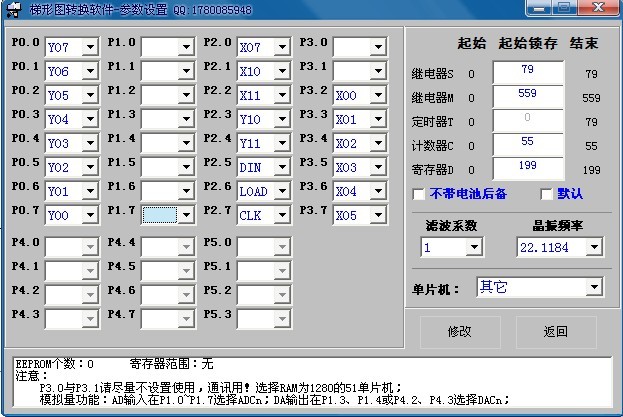Toggle the 默认 checkbox

[x=547, y=194]
